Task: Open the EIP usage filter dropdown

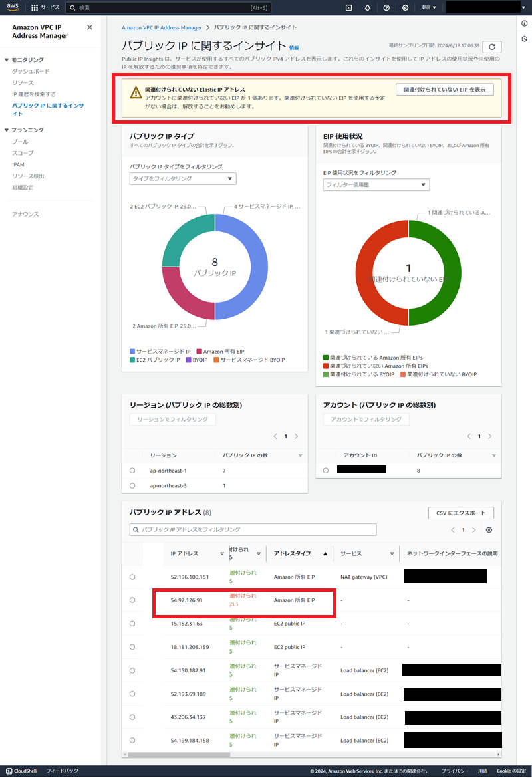Action: 376,185
